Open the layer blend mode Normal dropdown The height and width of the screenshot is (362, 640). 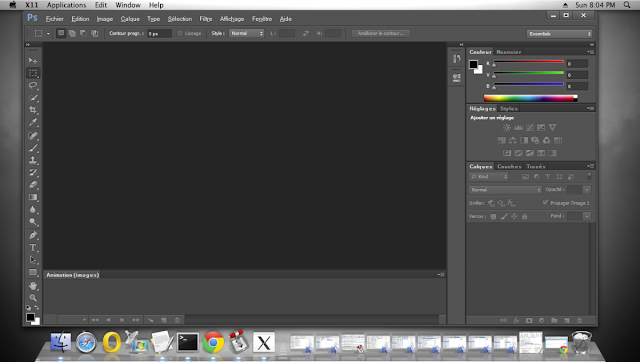(x=505, y=190)
